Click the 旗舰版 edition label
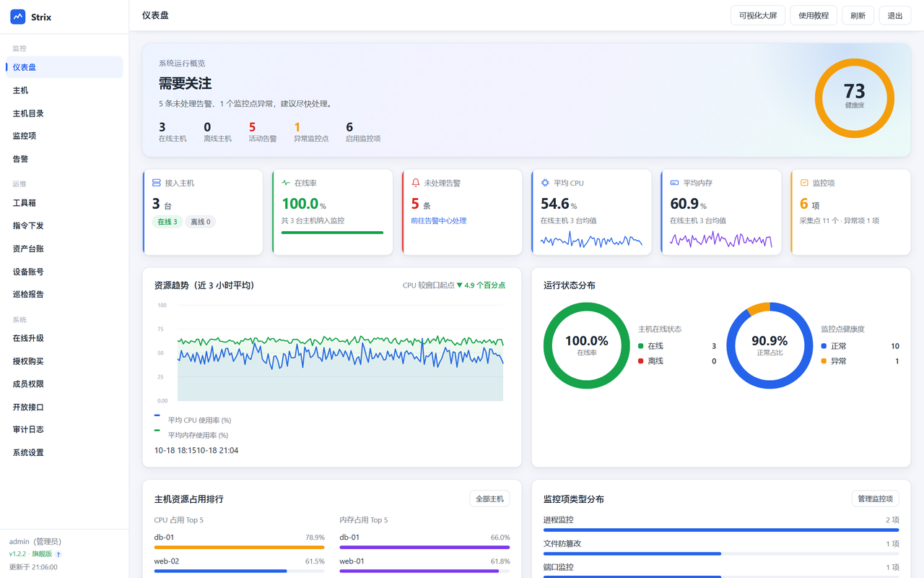924x578 pixels. click(x=42, y=554)
